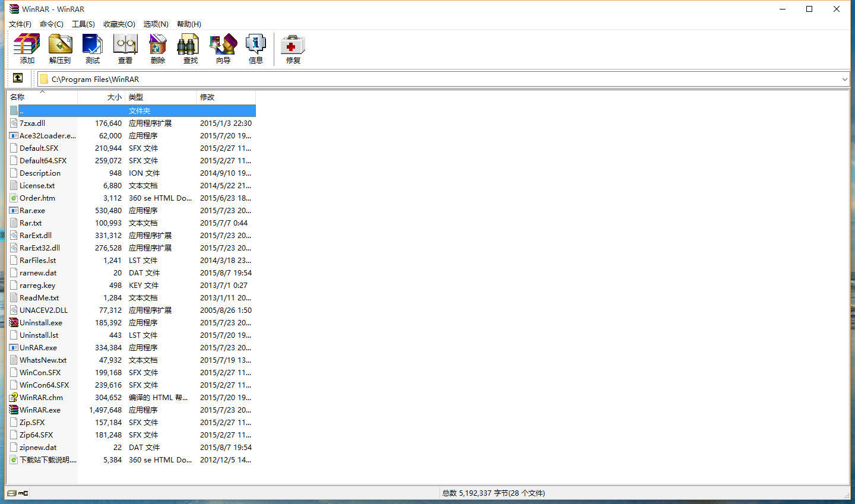Click the UNACEV2.DLL file icon
The height and width of the screenshot is (504, 855).
(14, 310)
